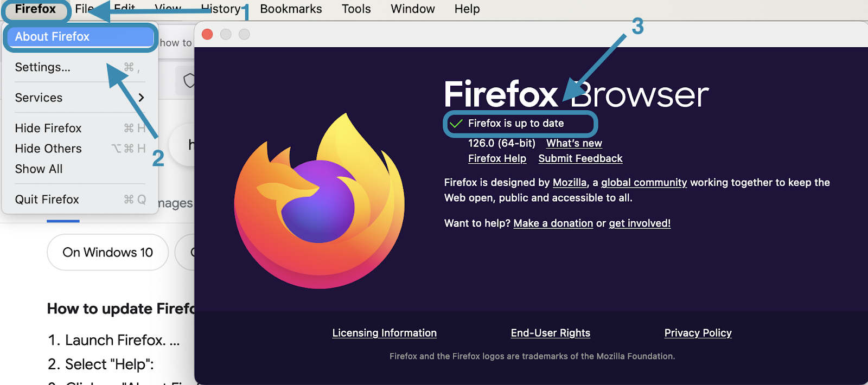
Task: Click the Submit Feedback link
Action: pyautogui.click(x=580, y=158)
